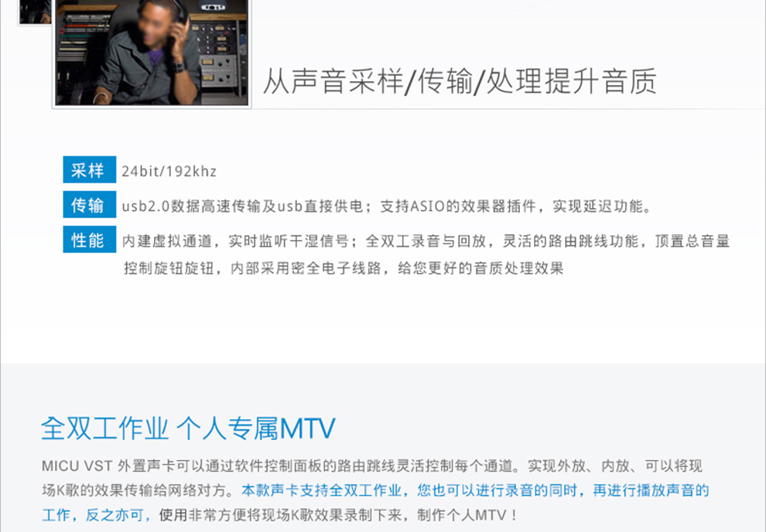Click the 控制旋钮旋钮 second performance line
Screen dimensions: 766x532
344,268
